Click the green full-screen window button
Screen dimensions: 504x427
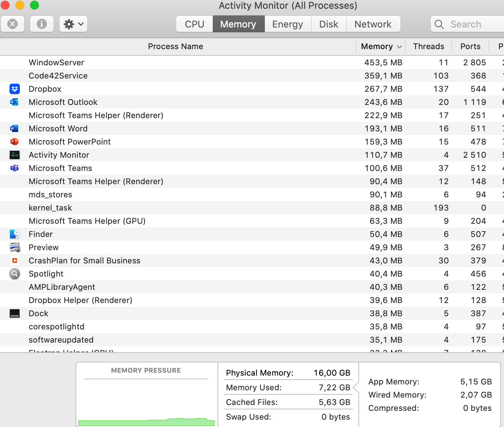tap(34, 5)
